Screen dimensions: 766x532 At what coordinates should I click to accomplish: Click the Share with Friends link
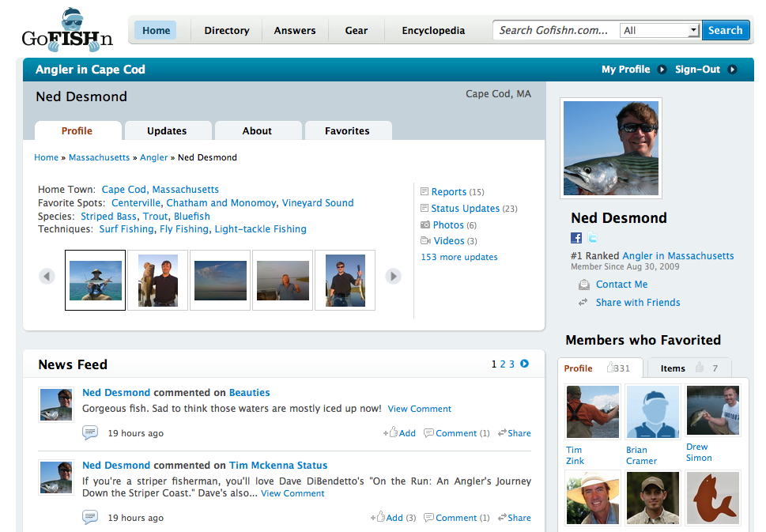[637, 302]
